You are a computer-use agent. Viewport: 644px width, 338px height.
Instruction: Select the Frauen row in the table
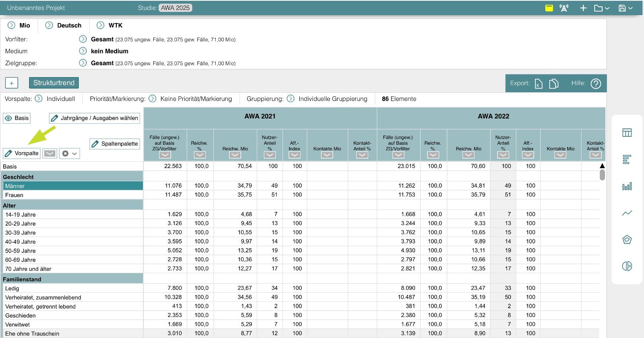coord(14,195)
